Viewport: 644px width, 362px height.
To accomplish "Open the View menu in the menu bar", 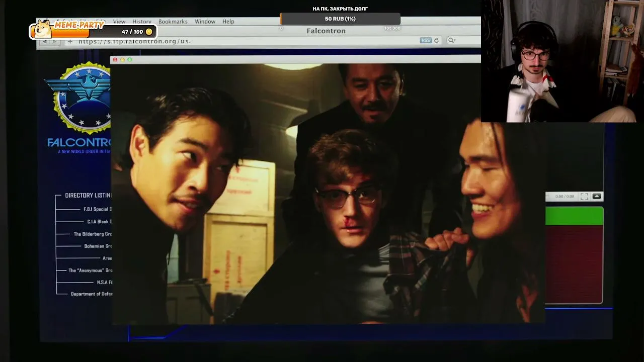I will [119, 22].
